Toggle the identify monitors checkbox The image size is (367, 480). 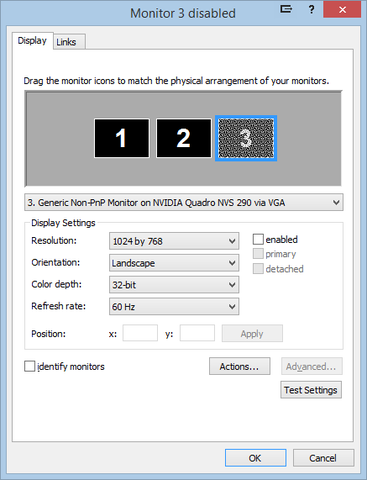click(30, 366)
